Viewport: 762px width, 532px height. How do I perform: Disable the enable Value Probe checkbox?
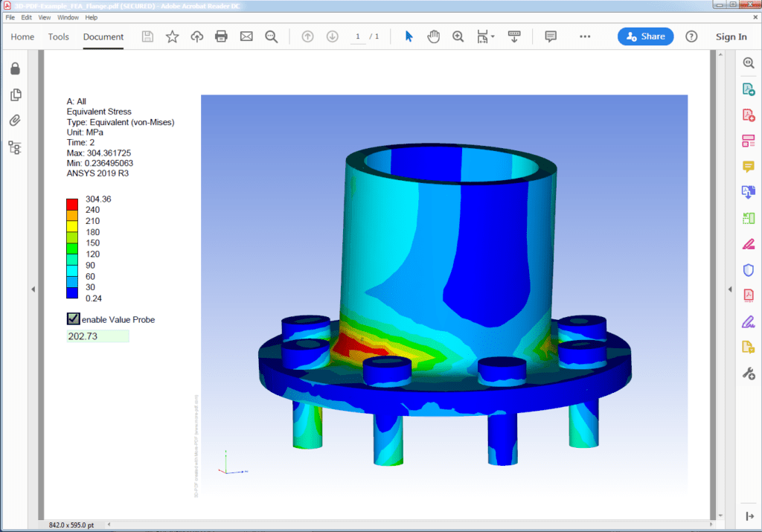73,318
